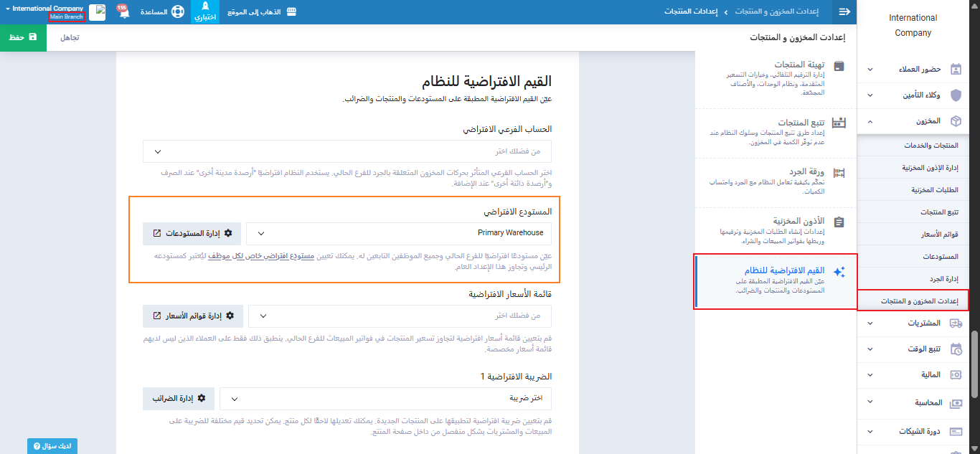This screenshot has height=454, width=980.
Task: Open the الحساب الفرعي الافتراضي dropdown
Action: (347, 151)
